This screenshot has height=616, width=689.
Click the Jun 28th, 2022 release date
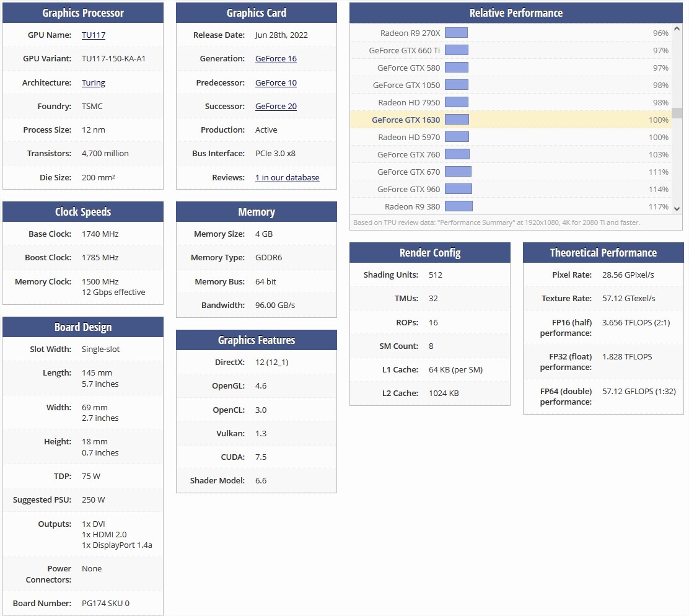(281, 35)
